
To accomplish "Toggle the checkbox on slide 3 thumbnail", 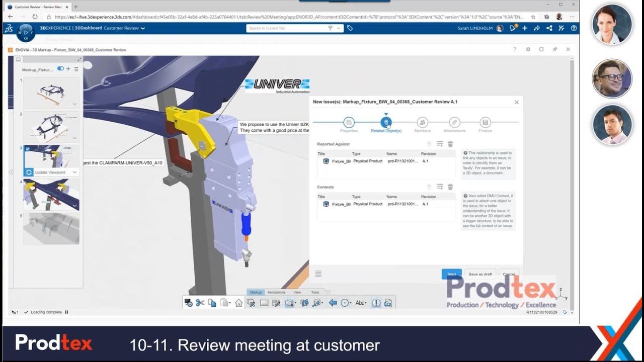I will tap(27, 149).
